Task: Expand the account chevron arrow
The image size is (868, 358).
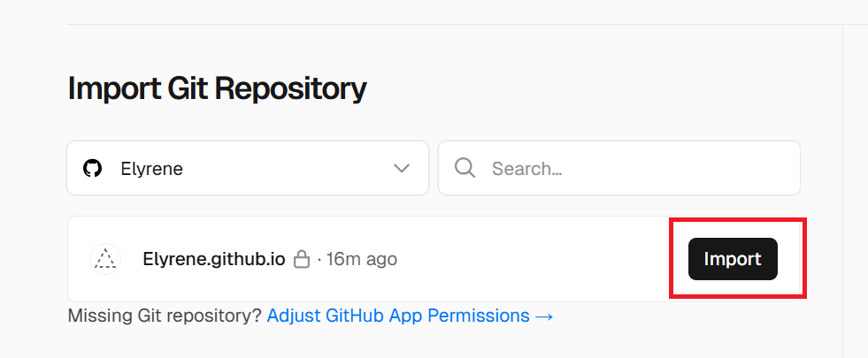Action: (x=402, y=168)
